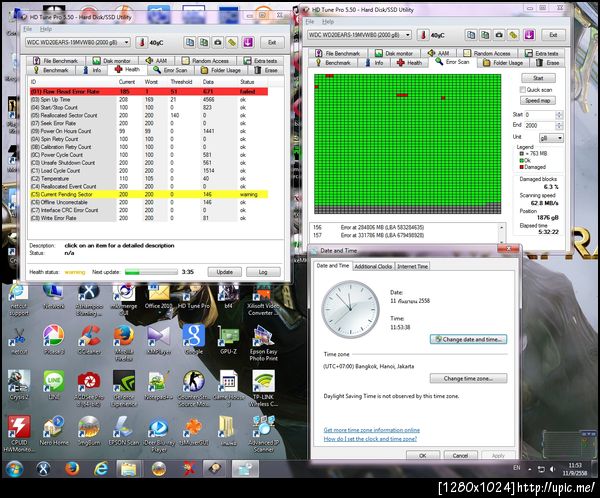This screenshot has width=600, height=498.
Task: Select the Internet Time tab
Action: pos(412,266)
